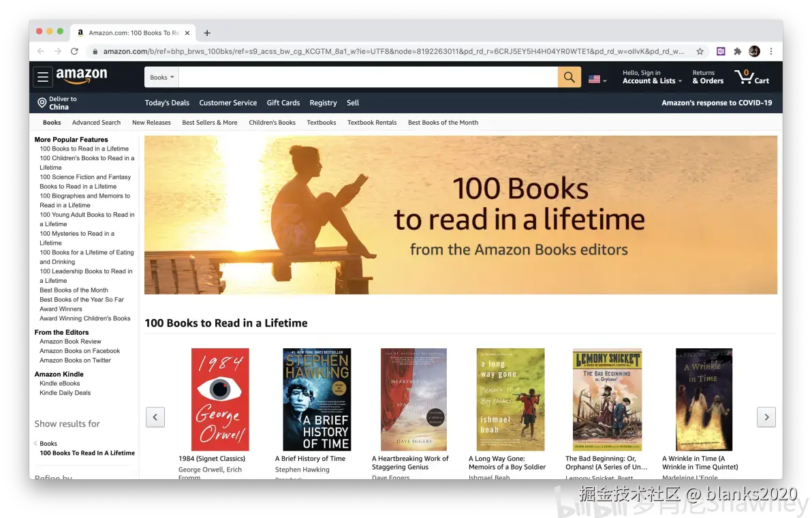Click A Brief History of Time cover
812x518 pixels.
pyautogui.click(x=317, y=399)
